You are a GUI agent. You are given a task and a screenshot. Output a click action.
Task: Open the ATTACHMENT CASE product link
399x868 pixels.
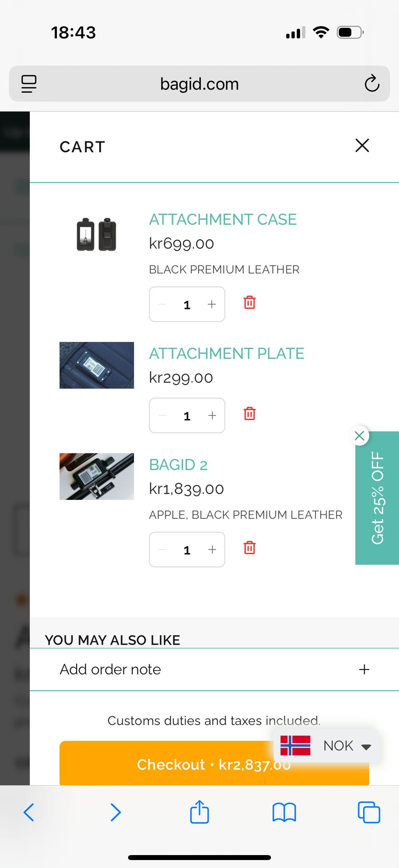tap(223, 219)
